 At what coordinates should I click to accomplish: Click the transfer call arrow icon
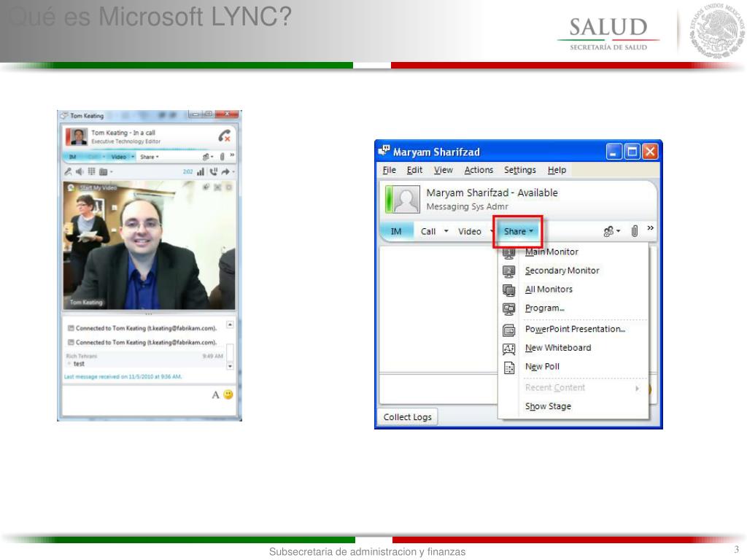click(x=226, y=171)
